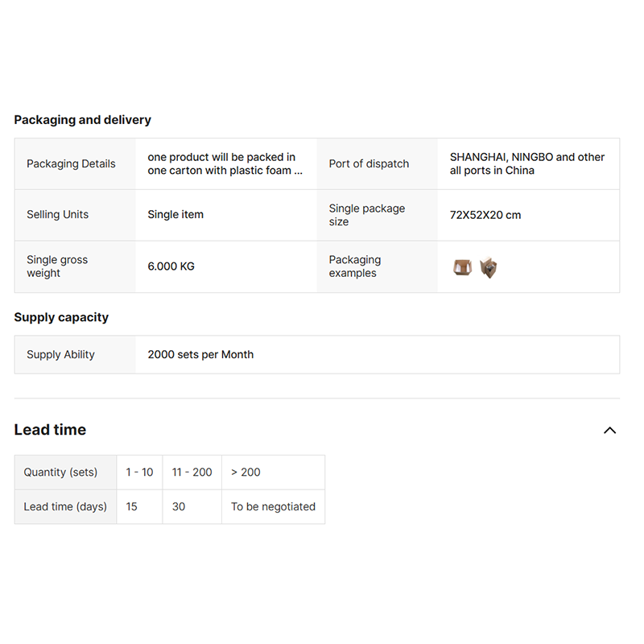Click the To be negotiated cell
This screenshot has width=644, height=644.
(273, 506)
